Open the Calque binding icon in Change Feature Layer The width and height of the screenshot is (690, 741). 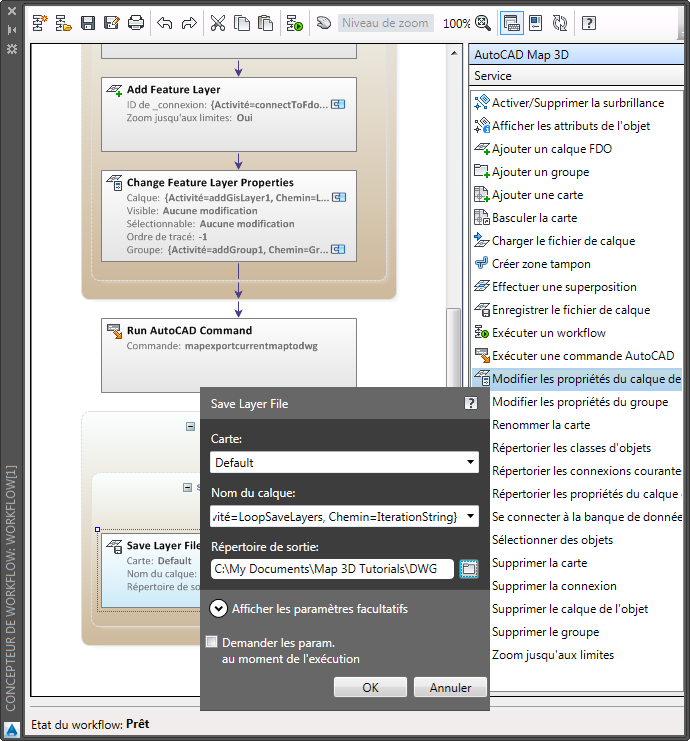(x=339, y=198)
